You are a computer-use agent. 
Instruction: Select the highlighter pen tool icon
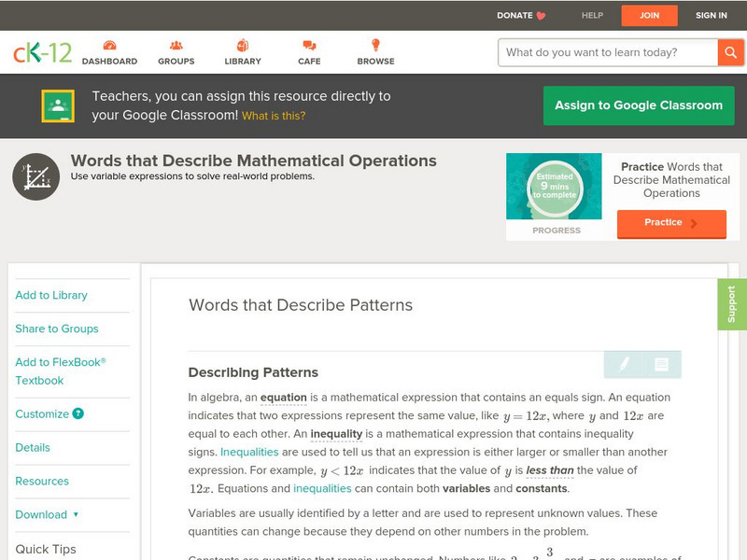[x=625, y=364]
